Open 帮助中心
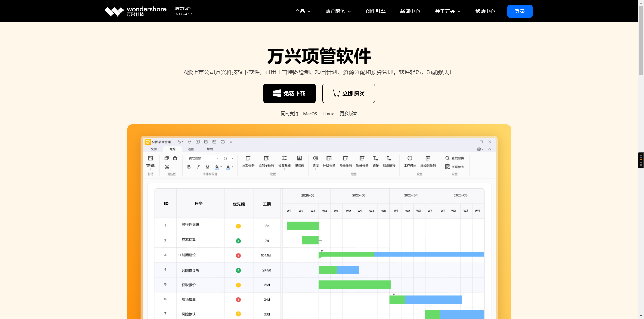 (485, 11)
